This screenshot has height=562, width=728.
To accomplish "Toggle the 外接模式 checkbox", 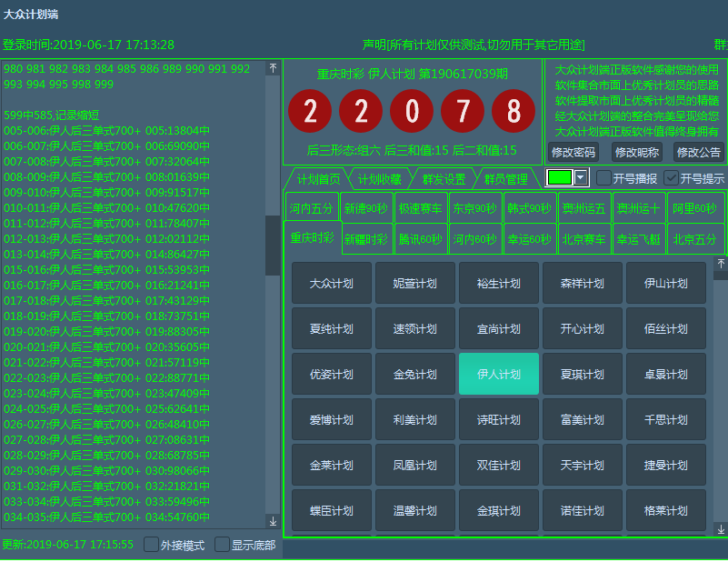I will point(152,545).
